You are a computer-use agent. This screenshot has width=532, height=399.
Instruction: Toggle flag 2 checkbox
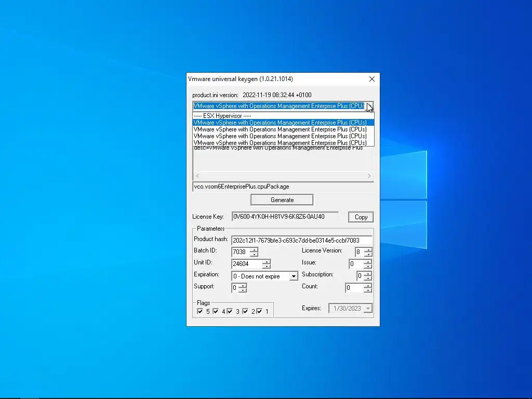pyautogui.click(x=245, y=311)
